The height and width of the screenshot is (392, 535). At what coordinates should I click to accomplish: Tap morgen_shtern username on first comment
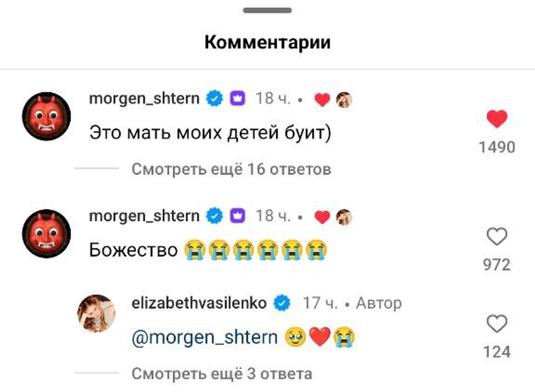tap(144, 99)
